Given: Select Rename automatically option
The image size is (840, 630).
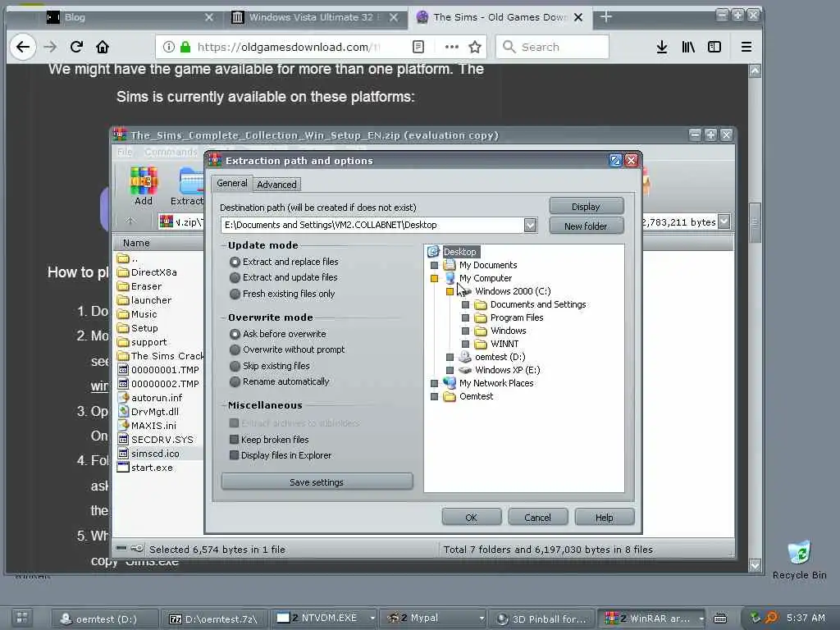Looking at the screenshot, I should point(280,382).
